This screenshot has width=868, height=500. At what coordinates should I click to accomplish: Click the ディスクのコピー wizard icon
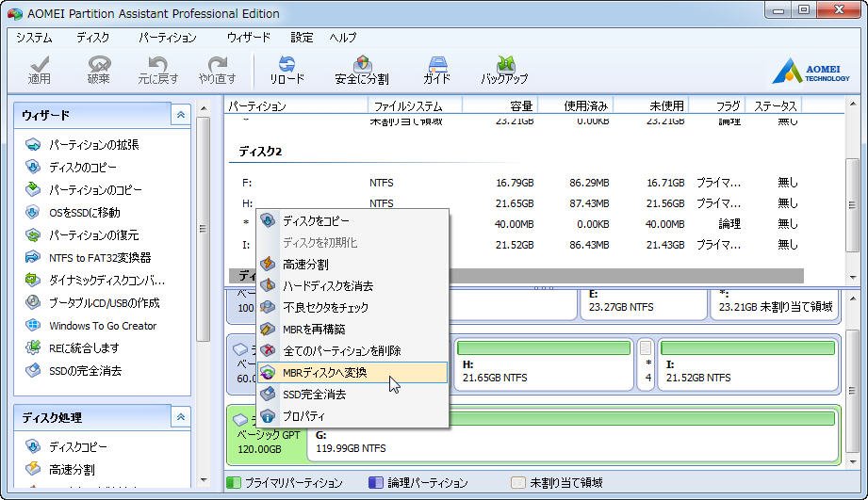point(33,167)
